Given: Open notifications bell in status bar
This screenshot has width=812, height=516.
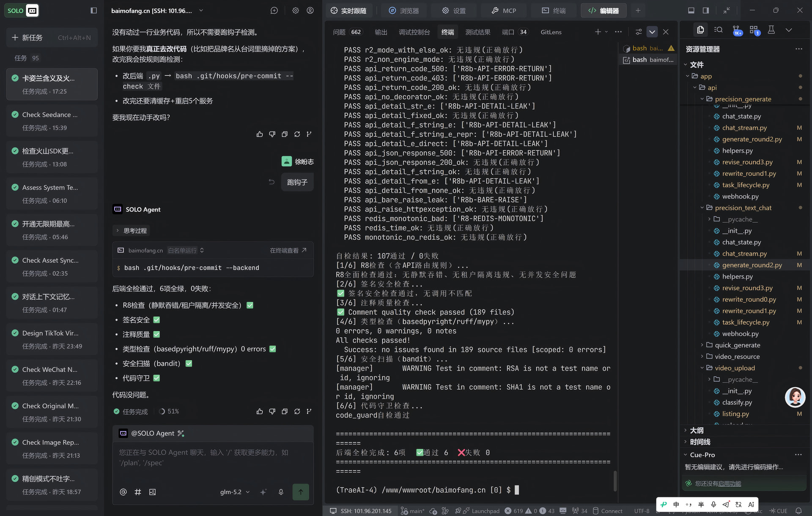Looking at the screenshot, I should 798,511.
